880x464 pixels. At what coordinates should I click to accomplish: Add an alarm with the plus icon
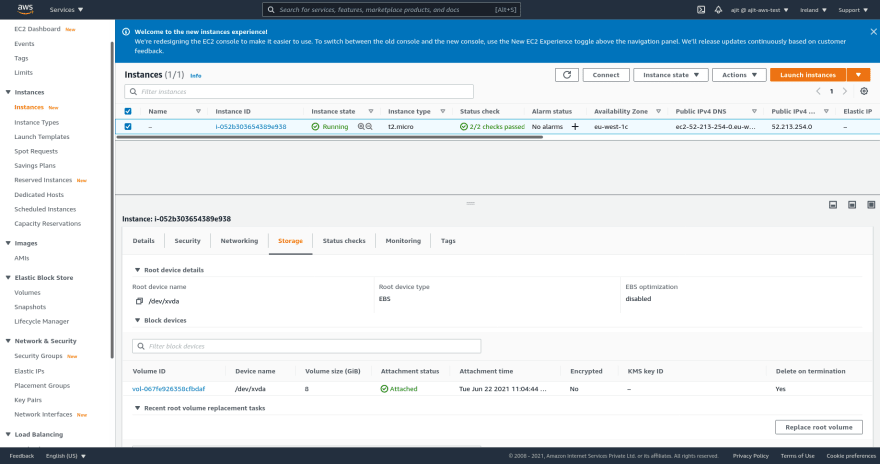click(x=575, y=127)
